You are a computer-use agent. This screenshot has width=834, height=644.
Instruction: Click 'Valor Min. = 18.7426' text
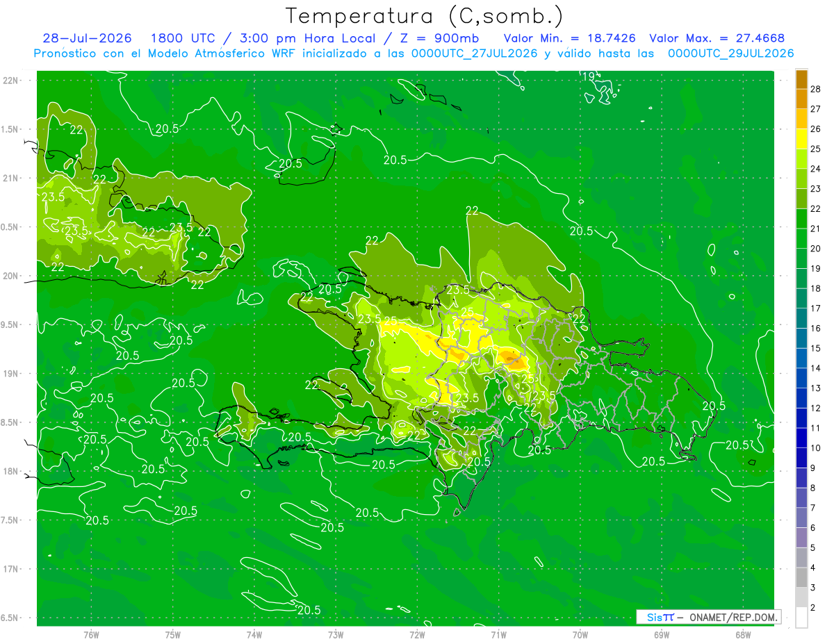[x=569, y=38]
